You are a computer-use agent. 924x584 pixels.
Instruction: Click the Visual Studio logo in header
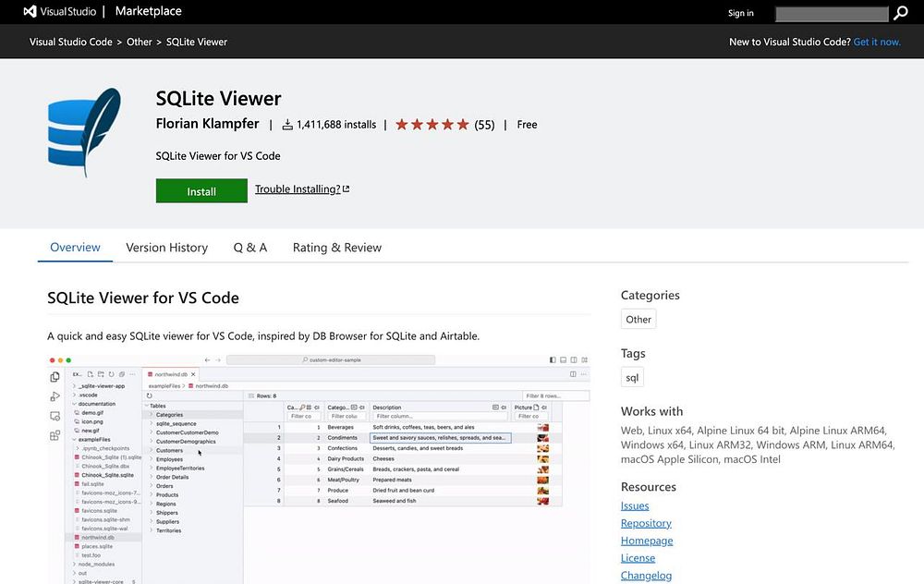pos(59,11)
